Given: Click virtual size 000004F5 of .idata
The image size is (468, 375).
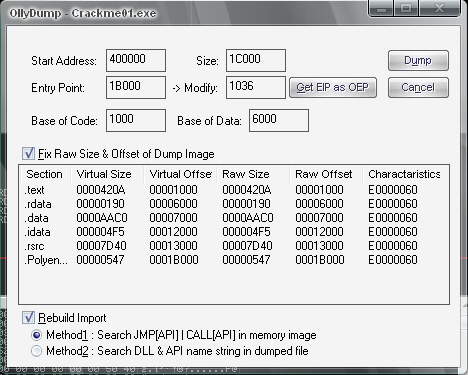Looking at the screenshot, I should pyautogui.click(x=100, y=232).
